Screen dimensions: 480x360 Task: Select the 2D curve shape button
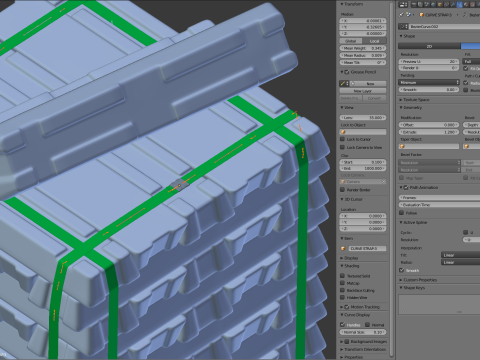tap(429, 46)
